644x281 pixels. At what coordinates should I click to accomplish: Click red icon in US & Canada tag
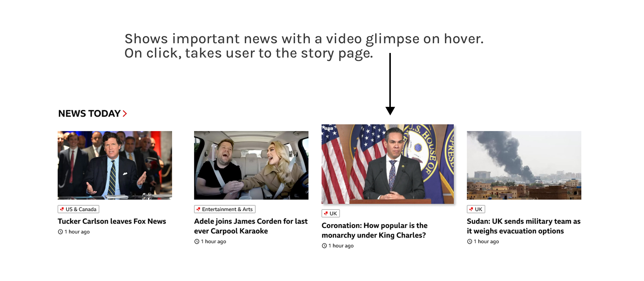click(x=62, y=209)
